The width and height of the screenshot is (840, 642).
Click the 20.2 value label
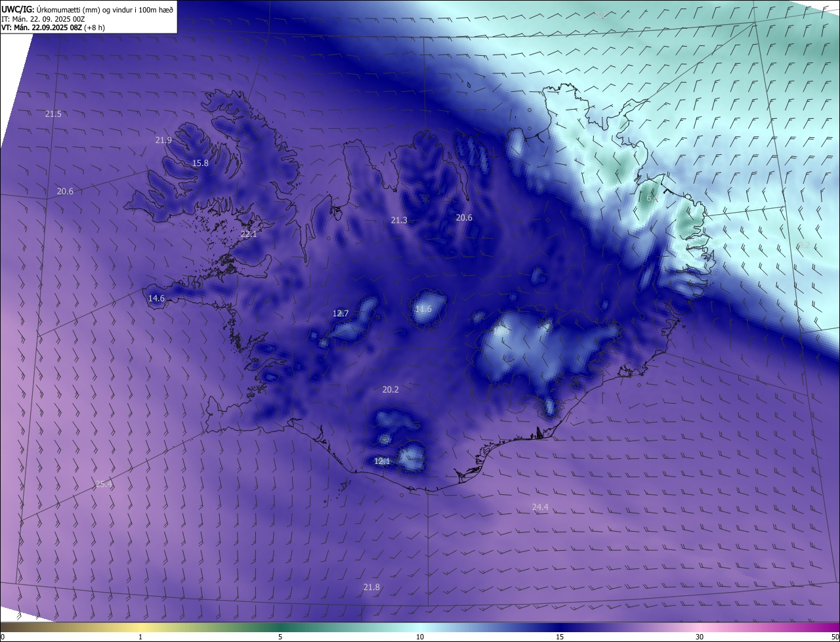390,390
